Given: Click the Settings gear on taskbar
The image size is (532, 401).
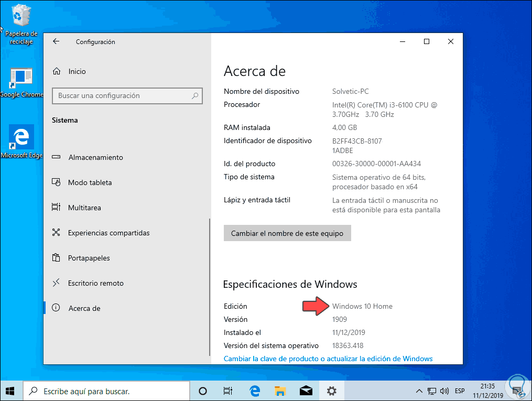Looking at the screenshot, I should 331,391.
